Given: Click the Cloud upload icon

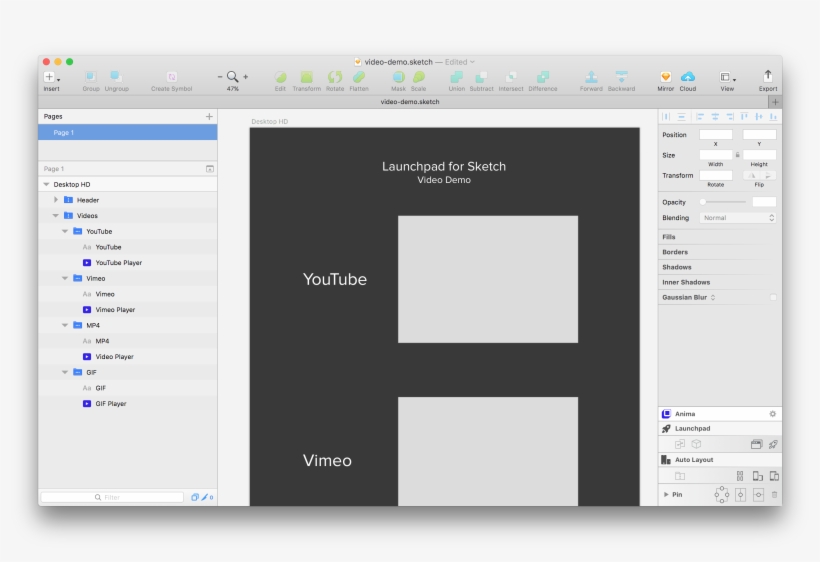Looking at the screenshot, I should (688, 77).
